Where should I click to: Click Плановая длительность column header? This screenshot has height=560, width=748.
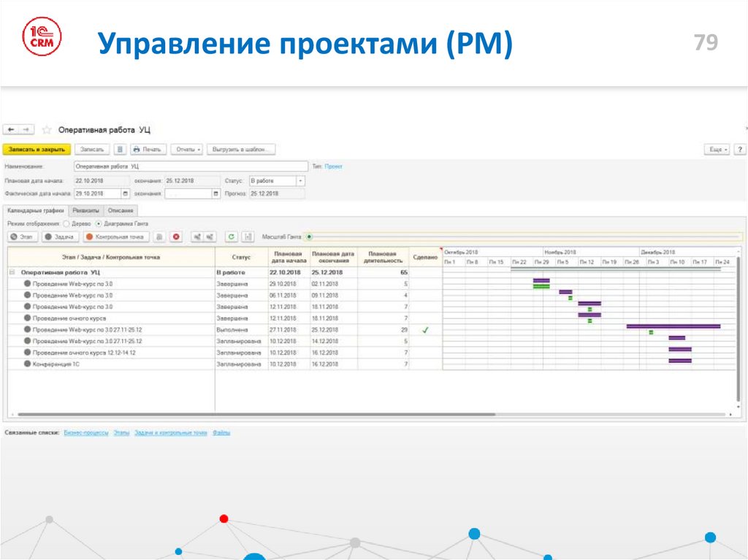383,257
